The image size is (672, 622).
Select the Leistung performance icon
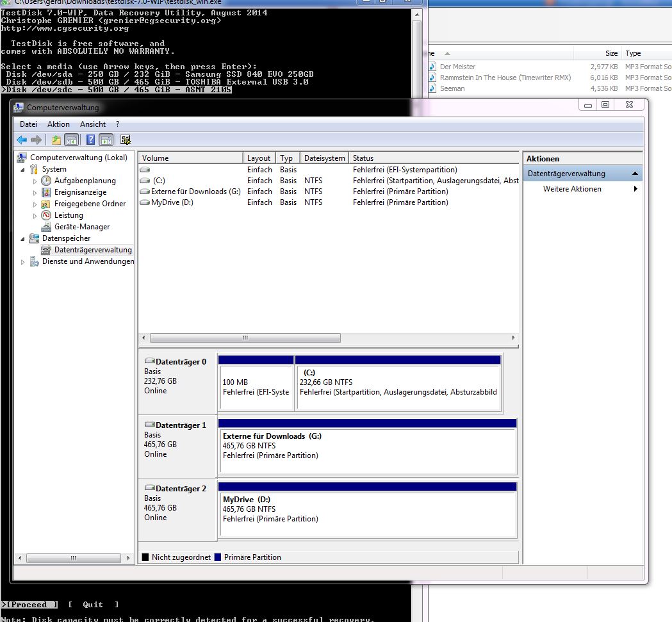[46, 215]
